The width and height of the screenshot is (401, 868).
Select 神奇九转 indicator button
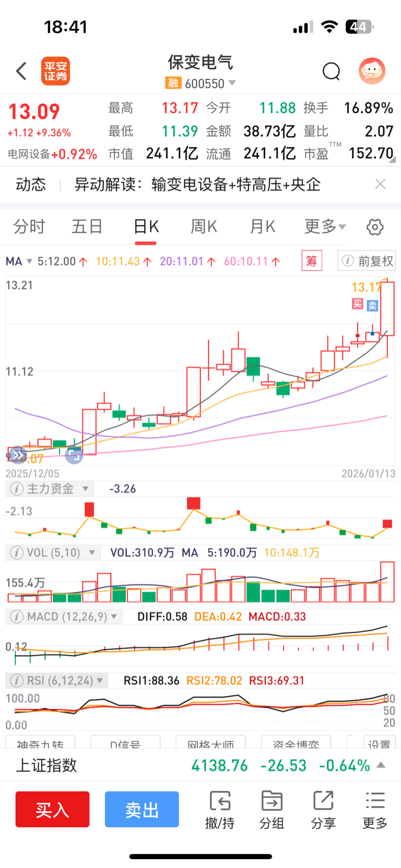(40, 742)
